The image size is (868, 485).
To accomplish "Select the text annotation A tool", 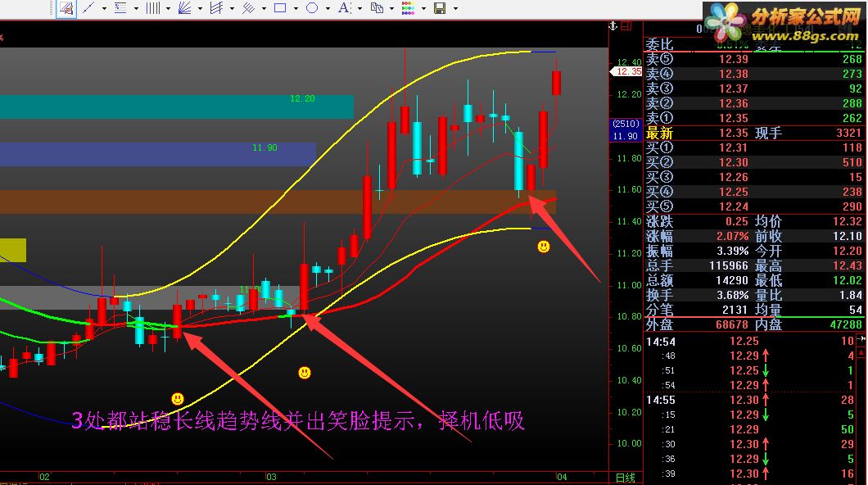I will [344, 8].
